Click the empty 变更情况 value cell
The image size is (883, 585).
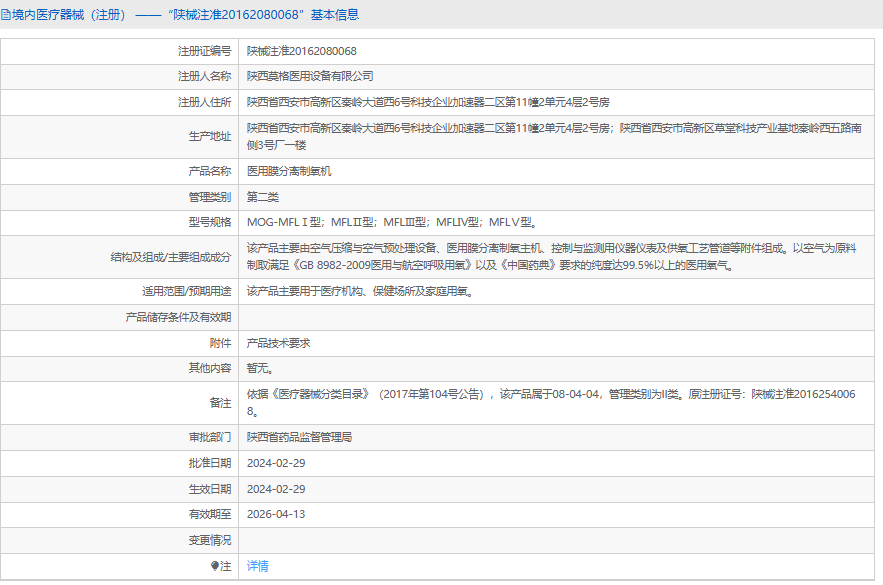click(558, 540)
